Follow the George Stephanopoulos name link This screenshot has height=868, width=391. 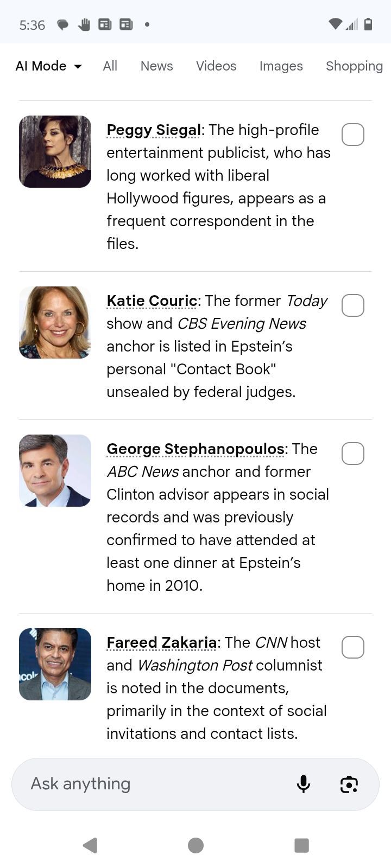(195, 449)
